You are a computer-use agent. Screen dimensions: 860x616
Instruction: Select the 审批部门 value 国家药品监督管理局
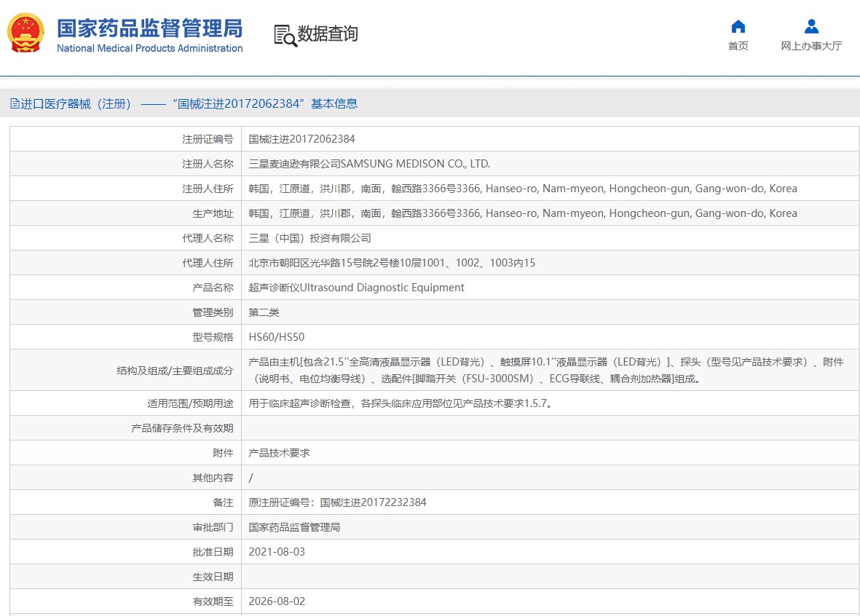tap(294, 527)
